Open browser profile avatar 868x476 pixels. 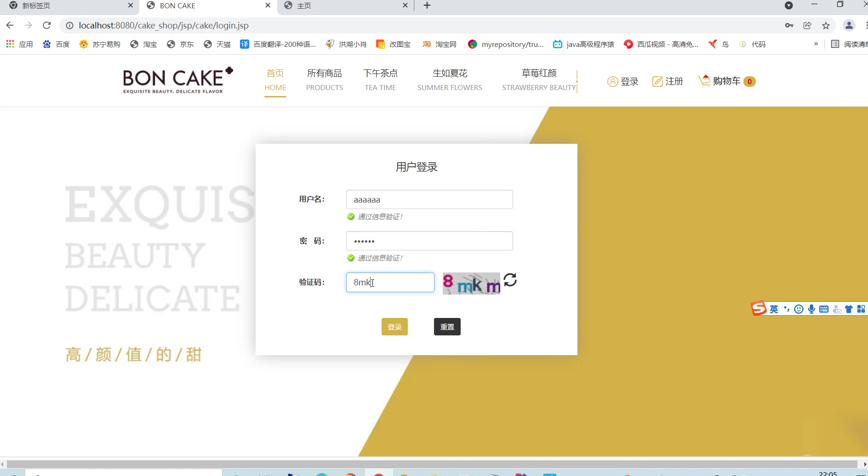tap(849, 26)
